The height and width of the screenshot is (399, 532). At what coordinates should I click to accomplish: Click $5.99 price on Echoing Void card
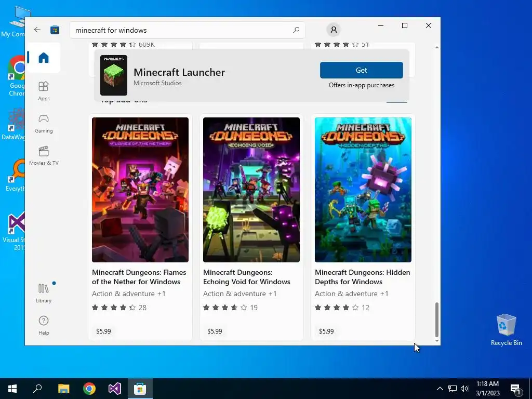tap(215, 331)
